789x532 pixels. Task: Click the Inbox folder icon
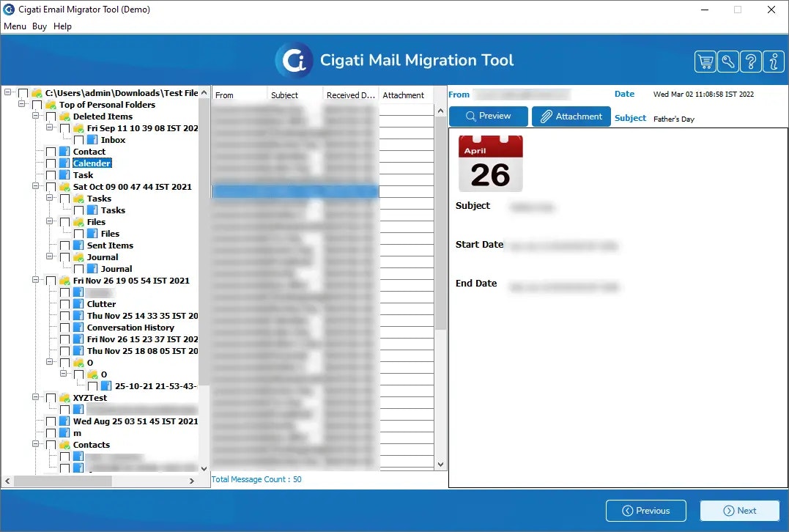[92, 140]
